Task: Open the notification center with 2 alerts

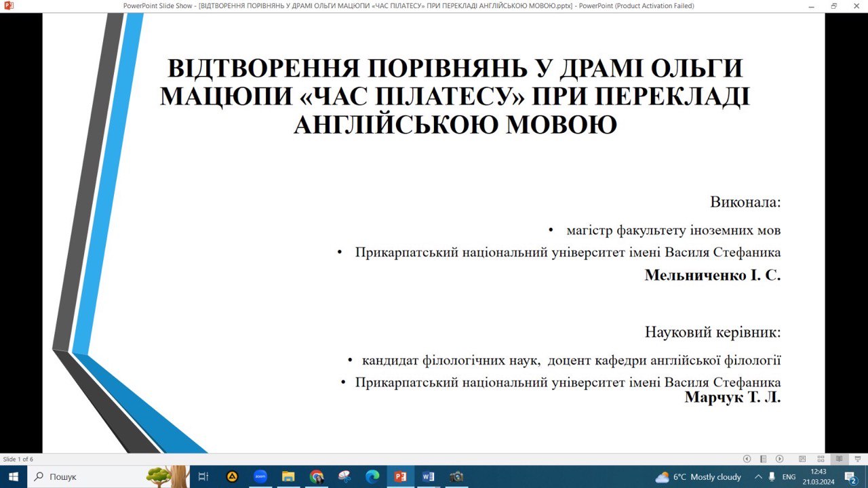Action: click(x=850, y=476)
